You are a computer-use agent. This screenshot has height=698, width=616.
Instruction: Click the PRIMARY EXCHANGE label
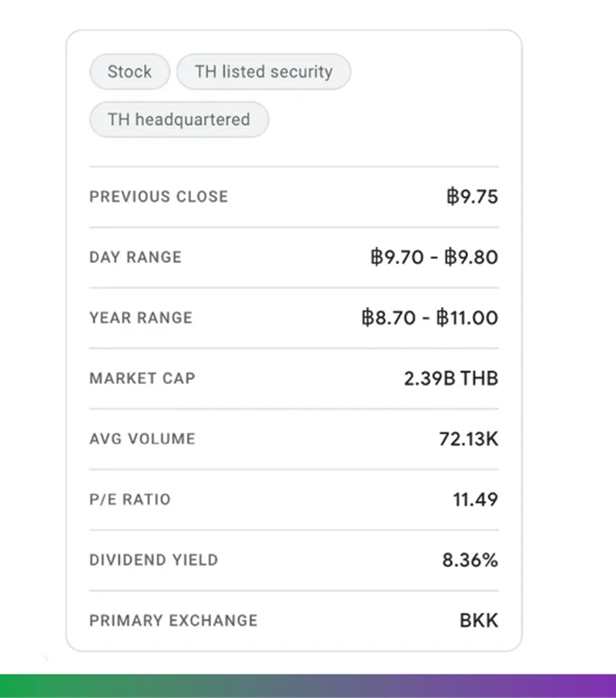[x=173, y=620]
